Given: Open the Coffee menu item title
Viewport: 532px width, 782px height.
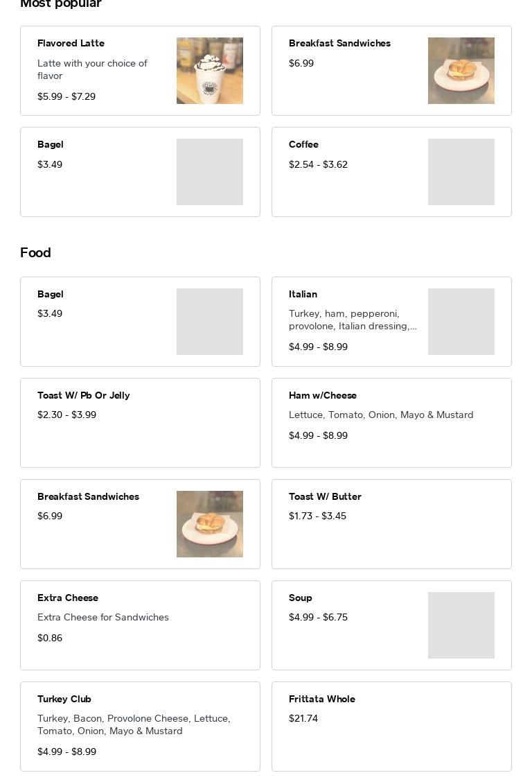Looking at the screenshot, I should 303,144.
